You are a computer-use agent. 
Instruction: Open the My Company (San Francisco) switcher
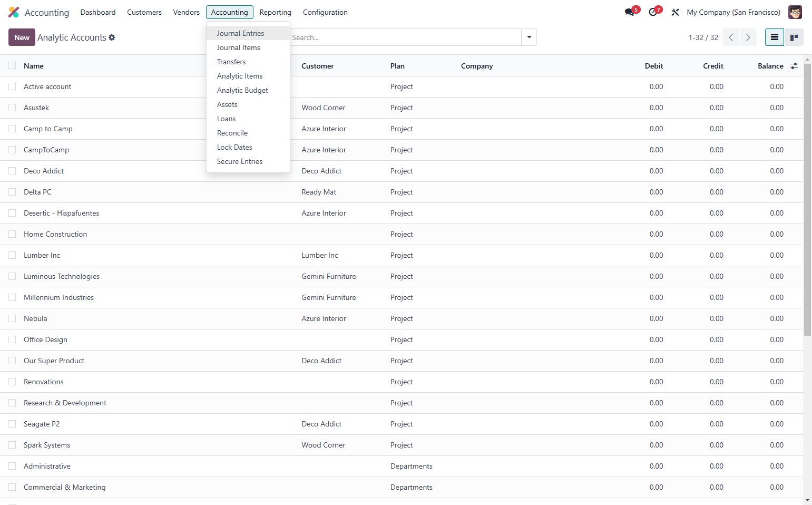733,12
